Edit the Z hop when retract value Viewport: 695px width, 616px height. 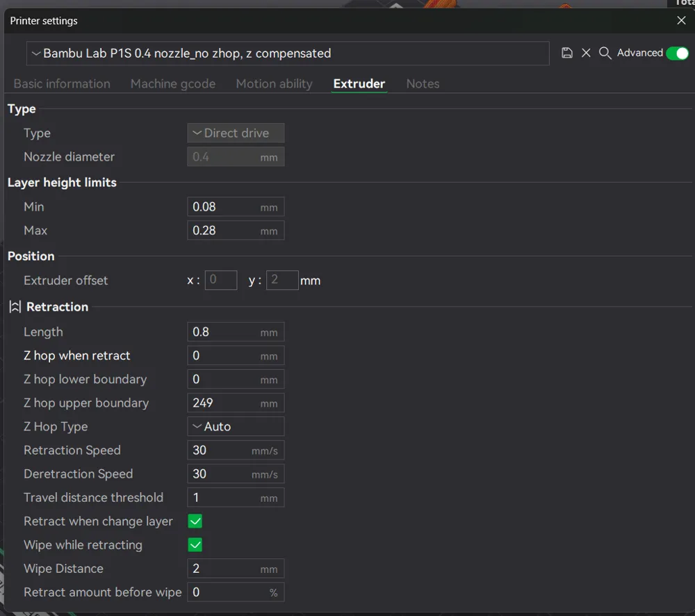(236, 356)
